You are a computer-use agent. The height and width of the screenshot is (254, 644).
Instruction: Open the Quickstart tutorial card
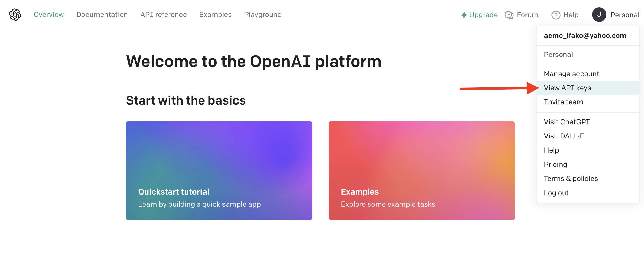click(219, 171)
